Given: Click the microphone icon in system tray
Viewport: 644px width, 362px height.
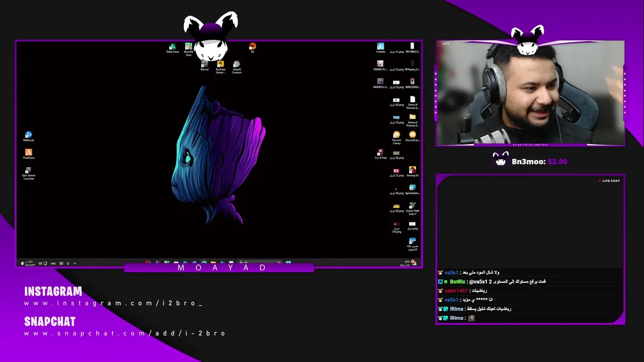Looking at the screenshot, I should [x=68, y=263].
